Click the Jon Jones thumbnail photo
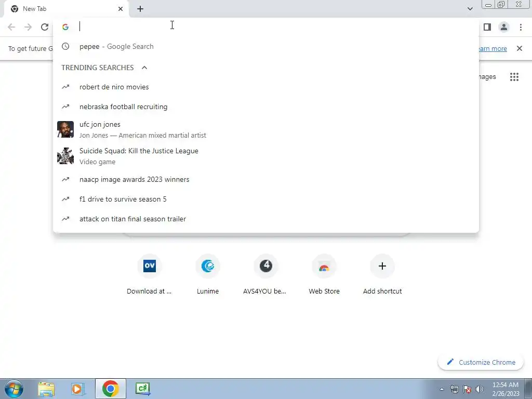The height and width of the screenshot is (399, 532). point(65,129)
